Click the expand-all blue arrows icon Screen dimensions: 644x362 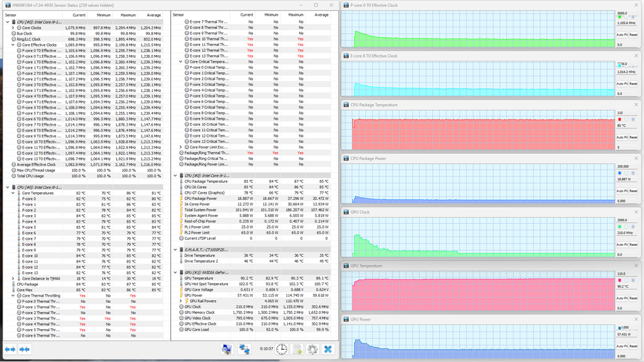click(x=10, y=349)
